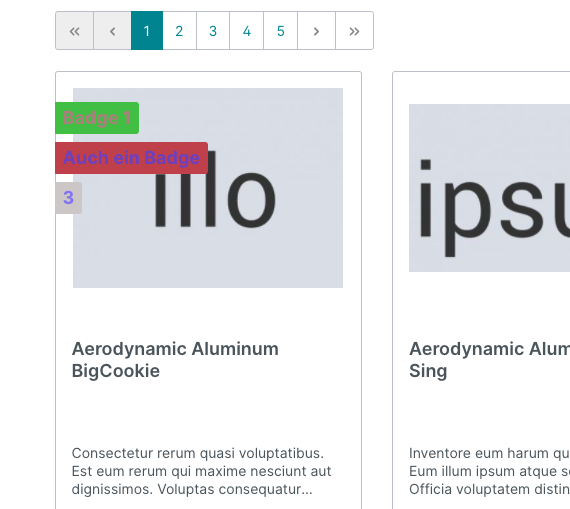Go to page 5 of listing
Viewport: 570px width, 509px height.
click(281, 31)
